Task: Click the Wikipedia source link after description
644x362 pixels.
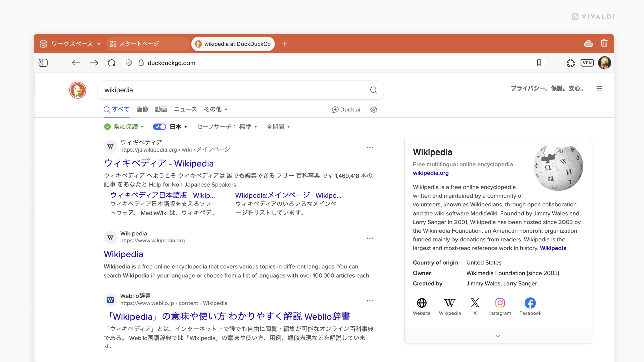Action: click(553, 248)
